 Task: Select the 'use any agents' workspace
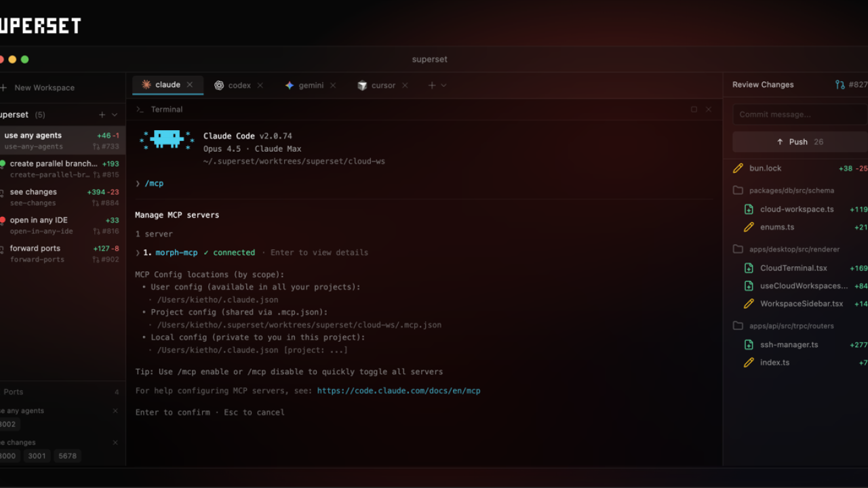pos(62,140)
